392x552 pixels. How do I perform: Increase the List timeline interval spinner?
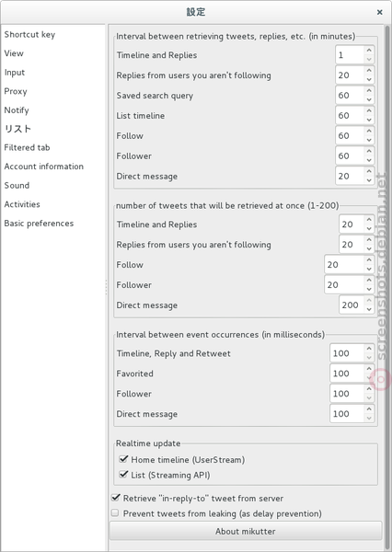pos(369,111)
